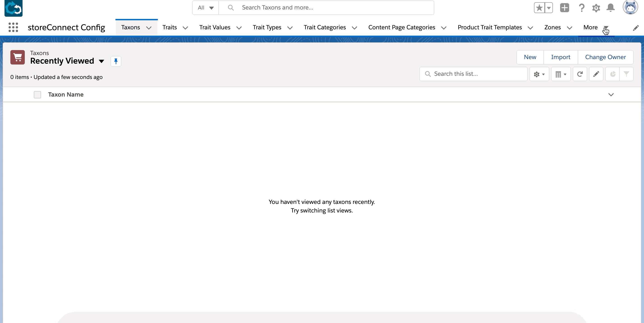Create a New taxon
Viewport: 644px width, 323px height.
(530, 57)
